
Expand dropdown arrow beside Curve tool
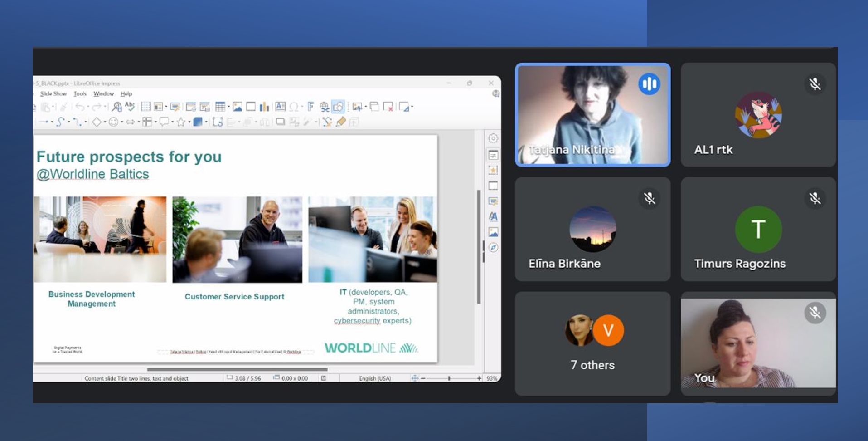(69, 122)
